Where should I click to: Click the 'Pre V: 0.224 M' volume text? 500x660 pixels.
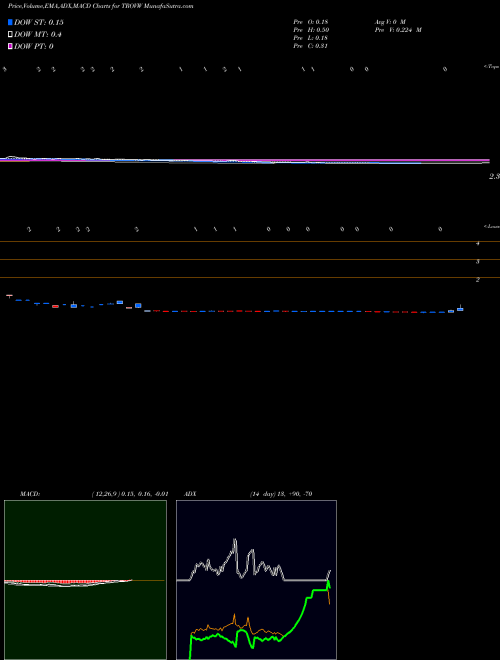pos(398,30)
